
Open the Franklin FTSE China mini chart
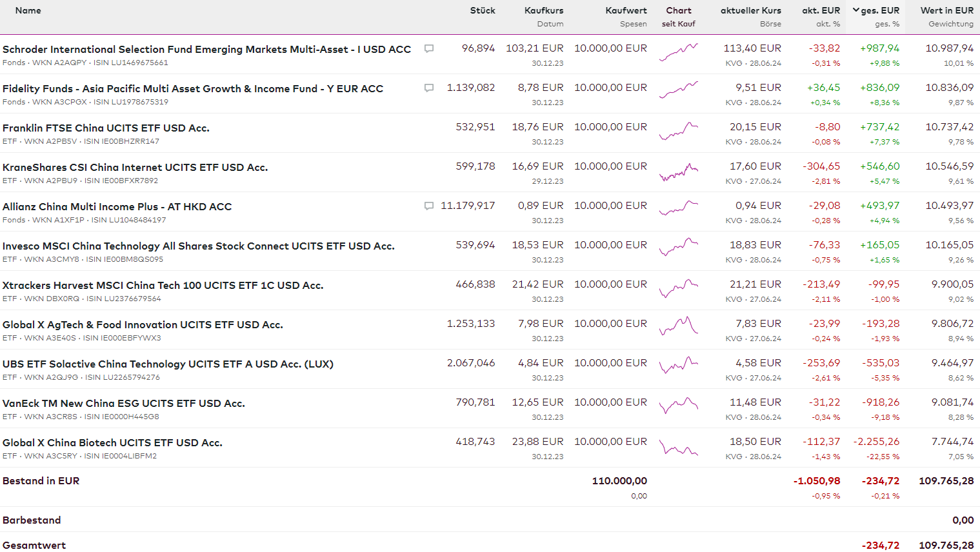(679, 131)
